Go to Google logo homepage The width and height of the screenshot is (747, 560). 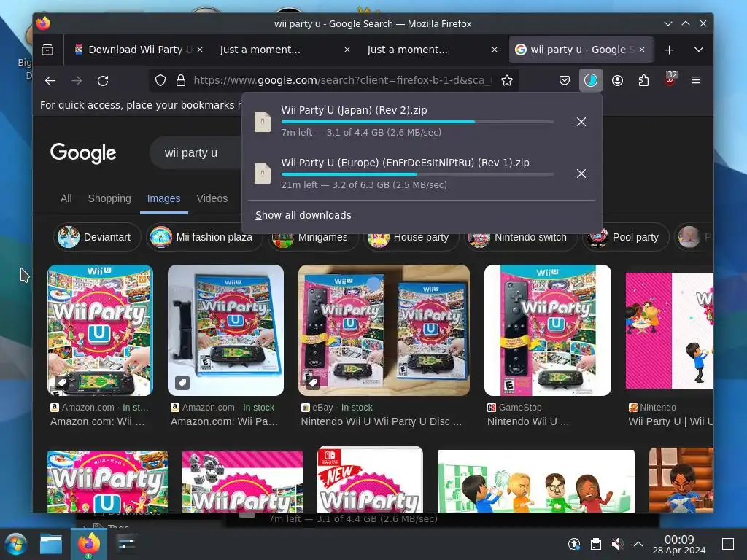click(x=83, y=153)
